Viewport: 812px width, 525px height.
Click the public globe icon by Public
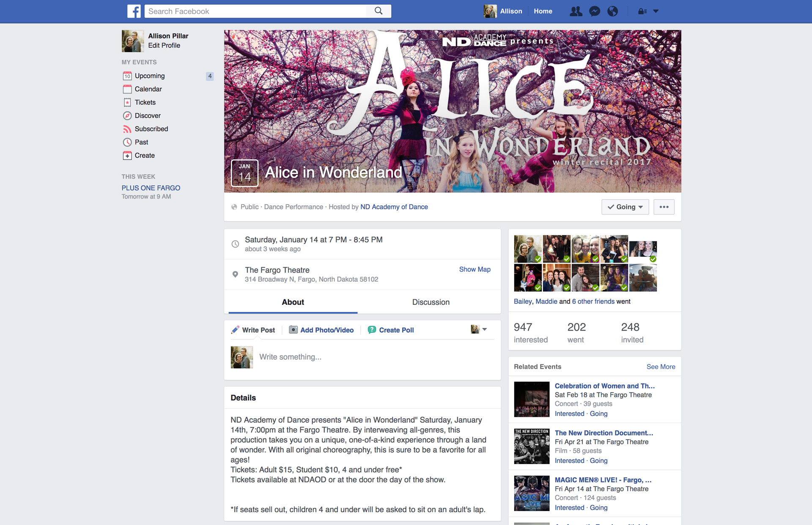coord(234,207)
